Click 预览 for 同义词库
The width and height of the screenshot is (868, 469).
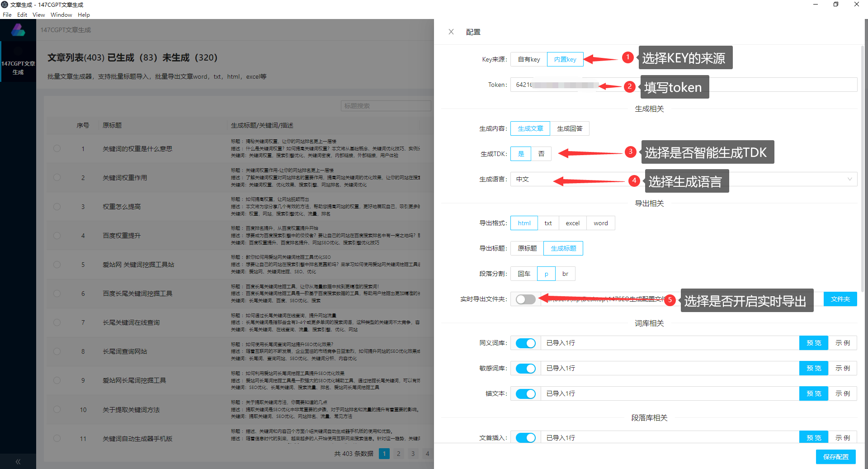tap(814, 343)
